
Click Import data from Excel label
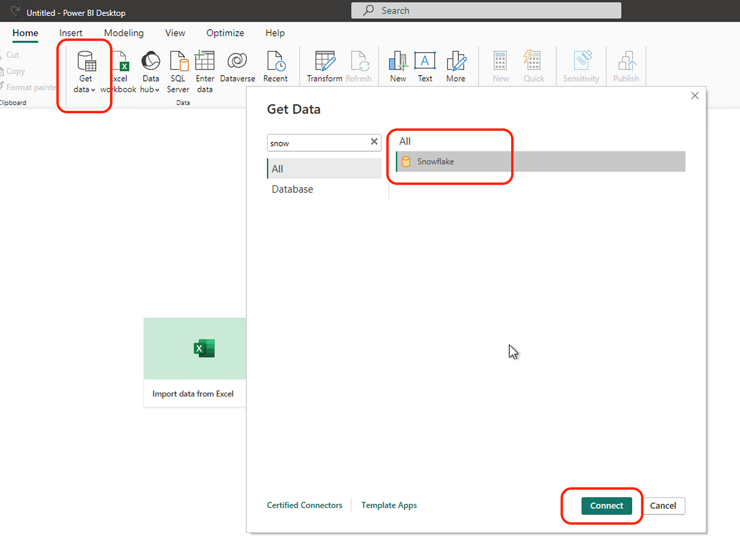[x=193, y=393]
